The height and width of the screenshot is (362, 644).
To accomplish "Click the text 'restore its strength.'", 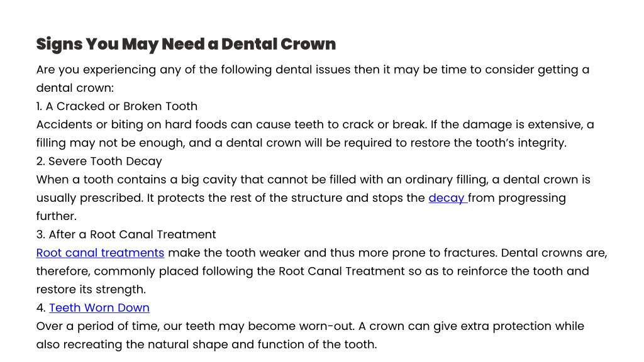I will coord(91,289).
